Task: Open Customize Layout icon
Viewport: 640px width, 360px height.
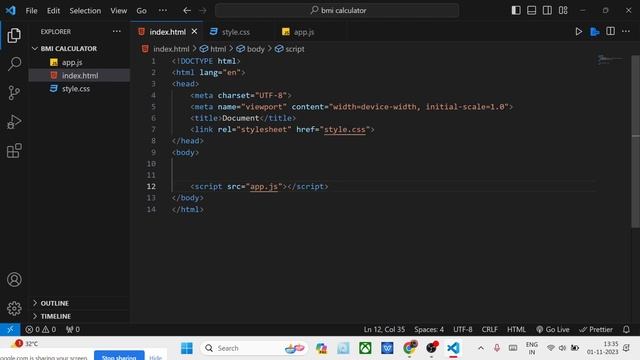Action: click(x=563, y=10)
